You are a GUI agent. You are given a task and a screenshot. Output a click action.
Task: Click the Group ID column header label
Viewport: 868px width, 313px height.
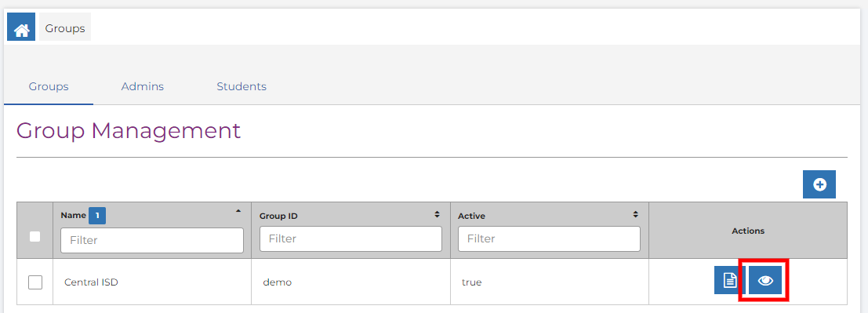pyautogui.click(x=278, y=216)
